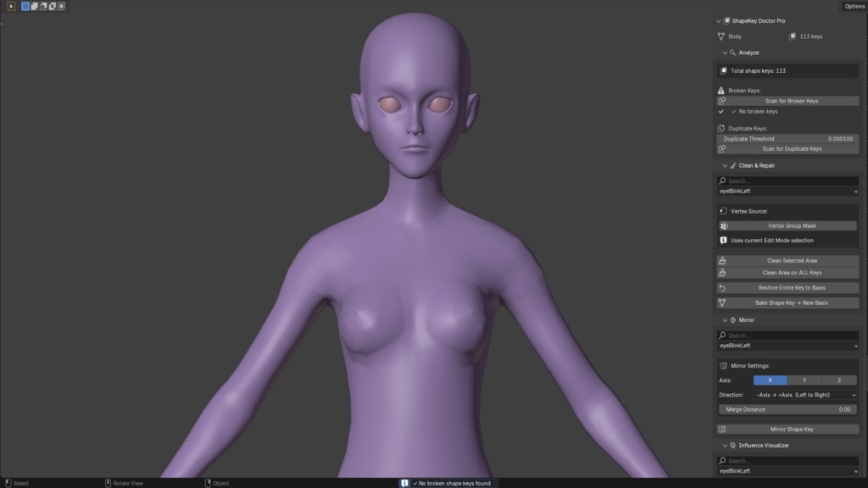
Task: Choose the Invert selection mode icon
Action: 52,6
